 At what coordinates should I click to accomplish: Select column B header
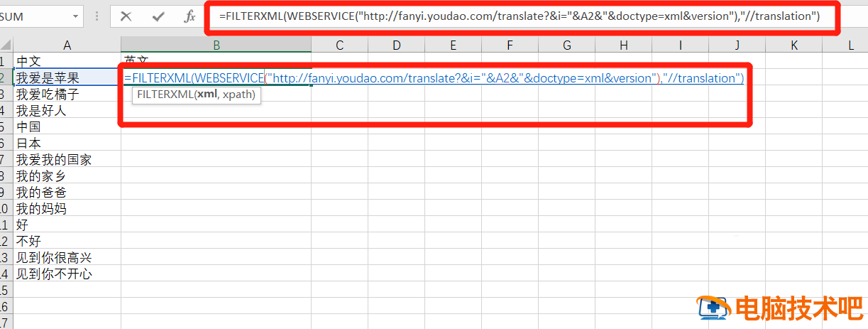[216, 45]
